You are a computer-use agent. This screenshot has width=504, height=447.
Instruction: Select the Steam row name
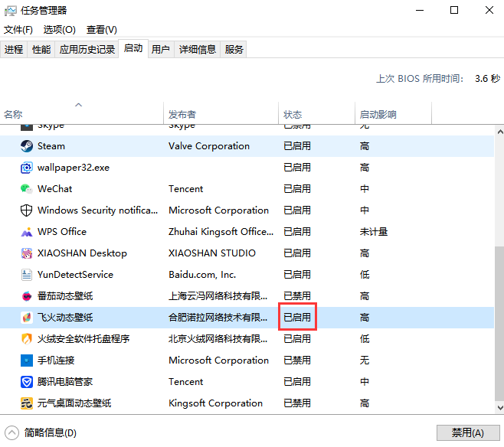[x=51, y=146]
